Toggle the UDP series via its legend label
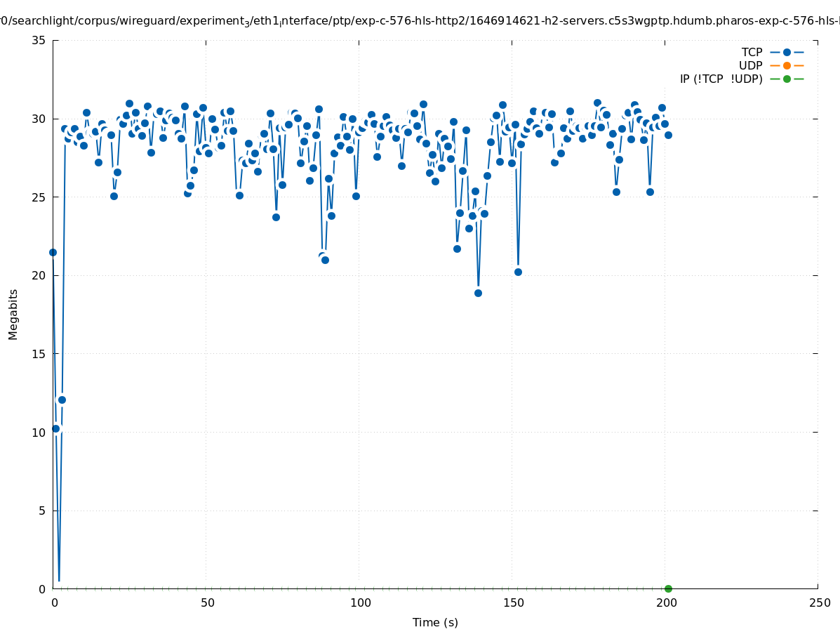840x632 pixels. click(x=750, y=65)
